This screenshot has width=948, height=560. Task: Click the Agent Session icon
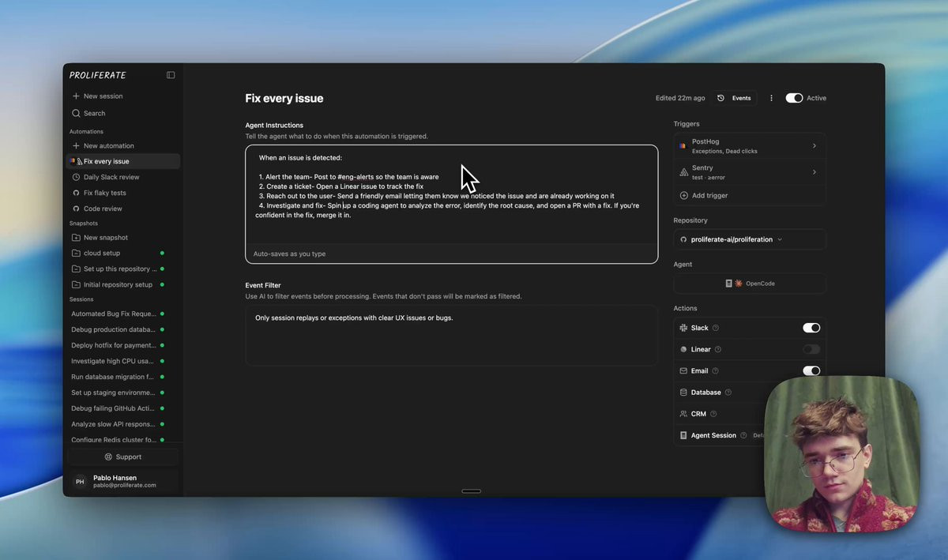pyautogui.click(x=683, y=435)
